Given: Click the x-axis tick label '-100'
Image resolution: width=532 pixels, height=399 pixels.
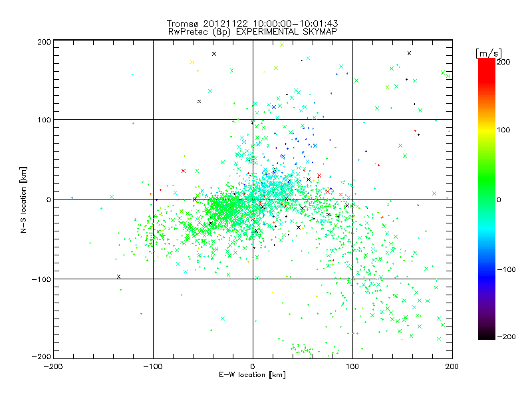Looking at the screenshot, I should [x=153, y=366].
